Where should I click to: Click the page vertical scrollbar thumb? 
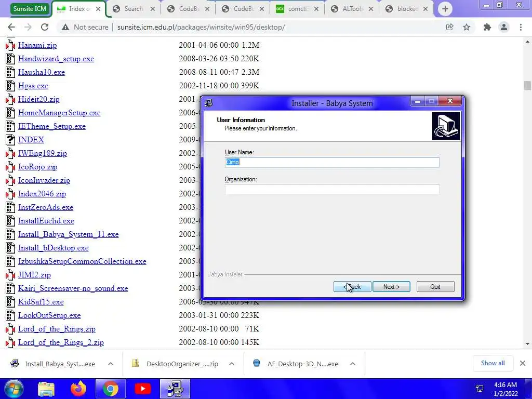click(527, 86)
